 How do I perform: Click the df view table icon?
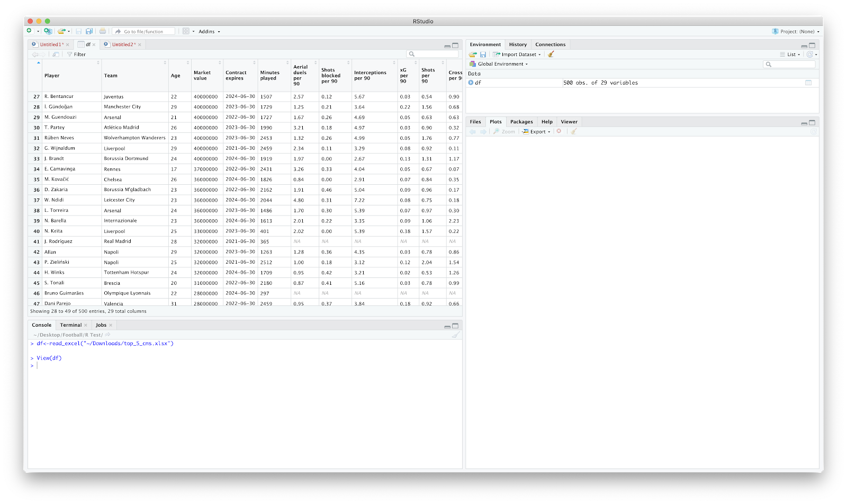808,83
